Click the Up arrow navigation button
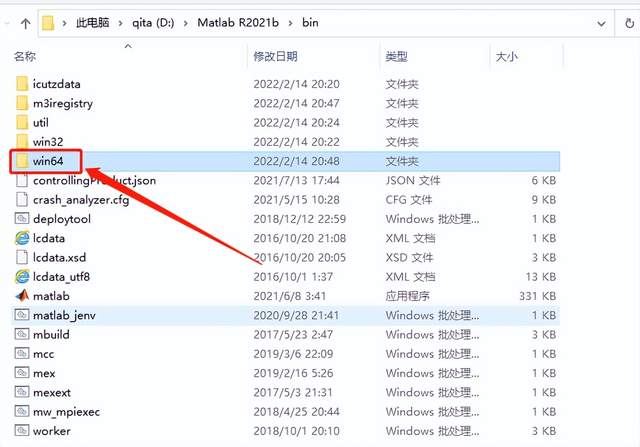This screenshot has width=640, height=447. (25, 24)
